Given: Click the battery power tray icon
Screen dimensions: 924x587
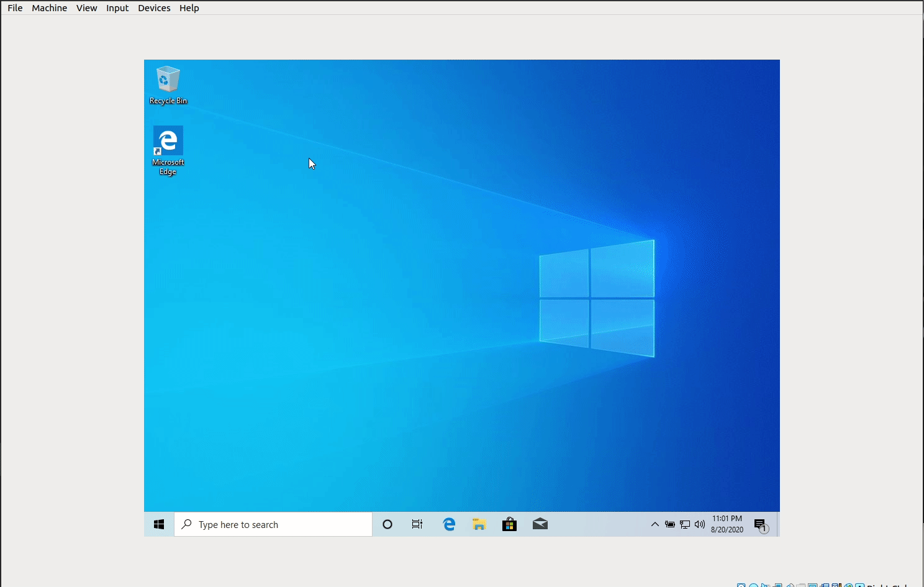Looking at the screenshot, I should tap(670, 524).
